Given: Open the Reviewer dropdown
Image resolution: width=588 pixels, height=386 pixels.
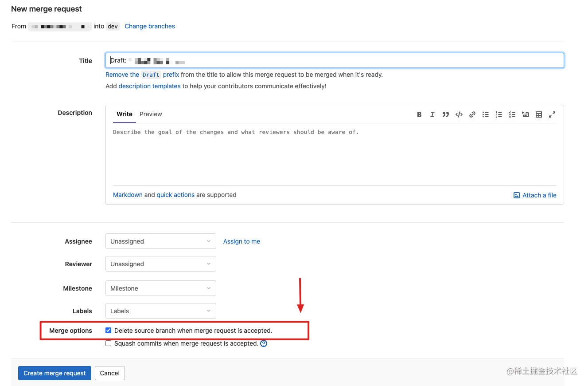Looking at the screenshot, I should pyautogui.click(x=160, y=264).
